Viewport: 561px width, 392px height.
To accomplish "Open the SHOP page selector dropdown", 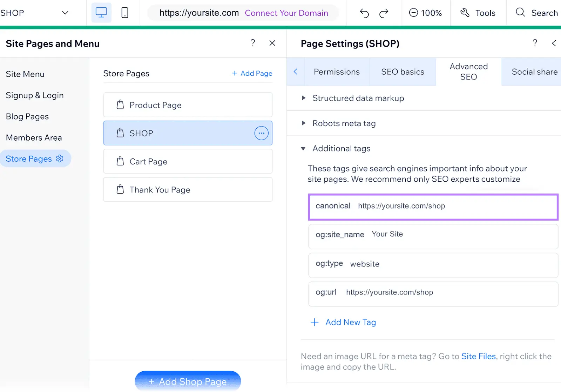I will click(x=65, y=13).
